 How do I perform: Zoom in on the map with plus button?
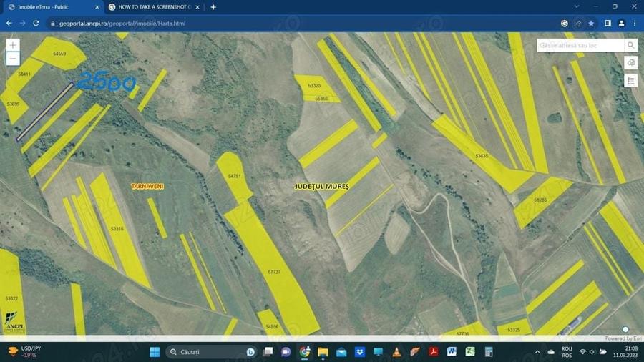[13, 45]
